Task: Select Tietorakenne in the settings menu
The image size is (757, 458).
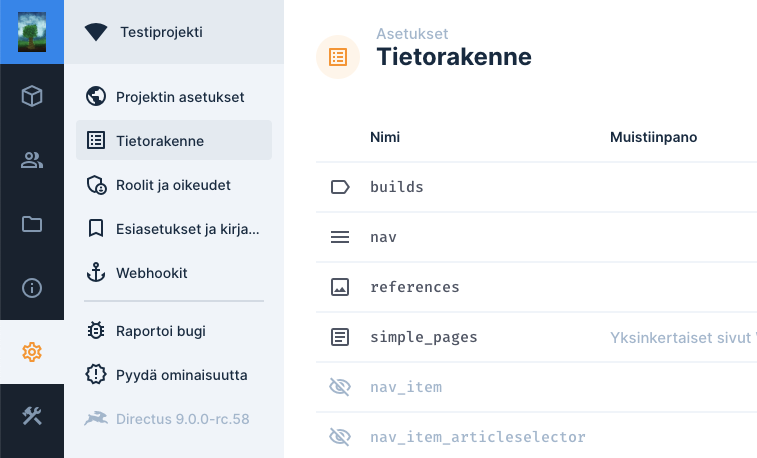Action: coord(174,140)
